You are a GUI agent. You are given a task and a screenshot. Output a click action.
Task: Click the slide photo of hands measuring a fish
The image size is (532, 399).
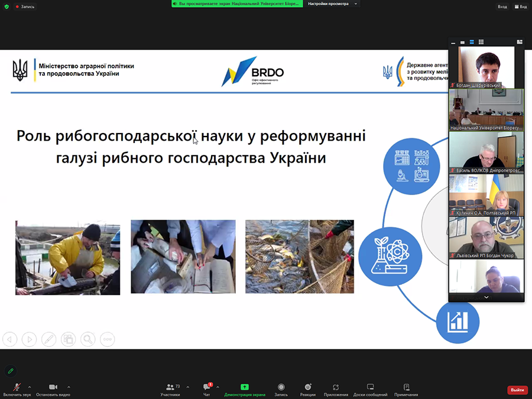[183, 257]
